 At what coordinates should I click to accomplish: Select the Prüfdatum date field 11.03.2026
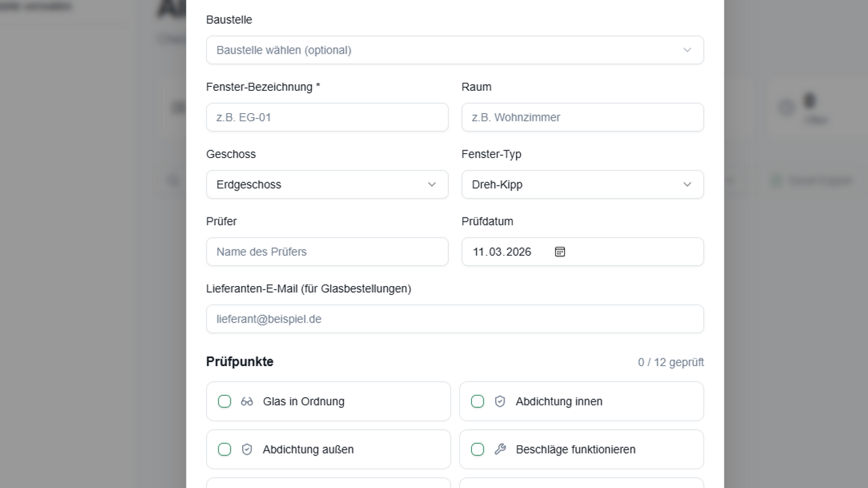tap(583, 251)
